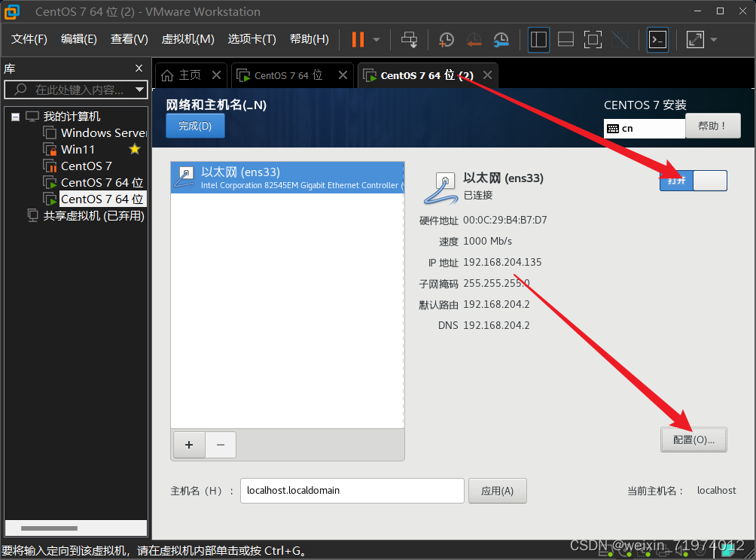Open the 配置(O)... configure button
The height and width of the screenshot is (560, 756).
(694, 440)
